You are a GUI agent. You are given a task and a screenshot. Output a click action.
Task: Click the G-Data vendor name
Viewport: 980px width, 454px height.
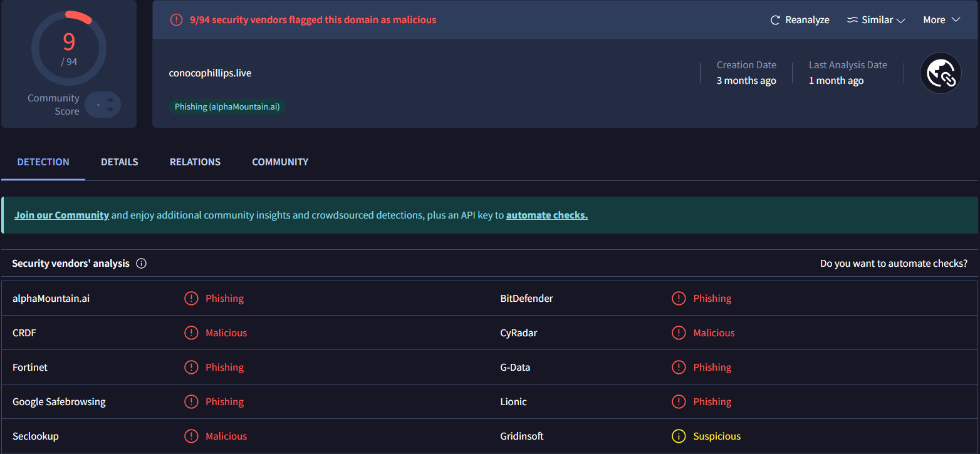515,368
